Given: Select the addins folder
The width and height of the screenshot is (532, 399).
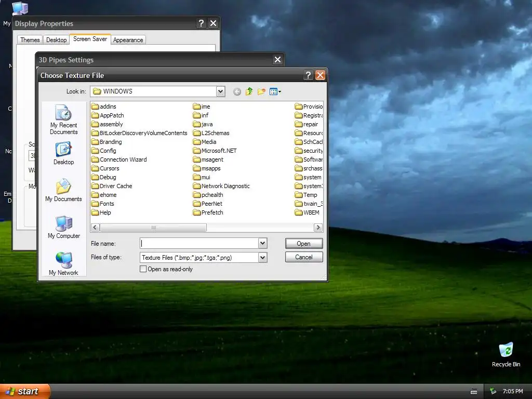Looking at the screenshot, I should click(104, 107).
